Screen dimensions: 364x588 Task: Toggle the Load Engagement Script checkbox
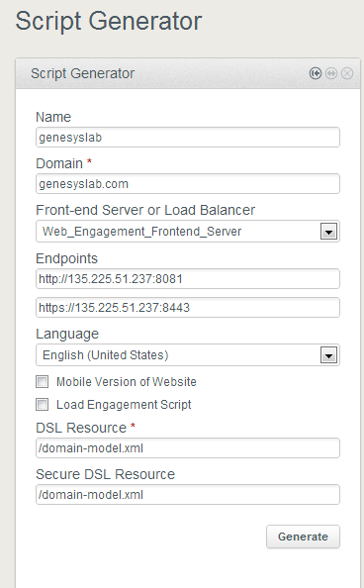pos(42,405)
